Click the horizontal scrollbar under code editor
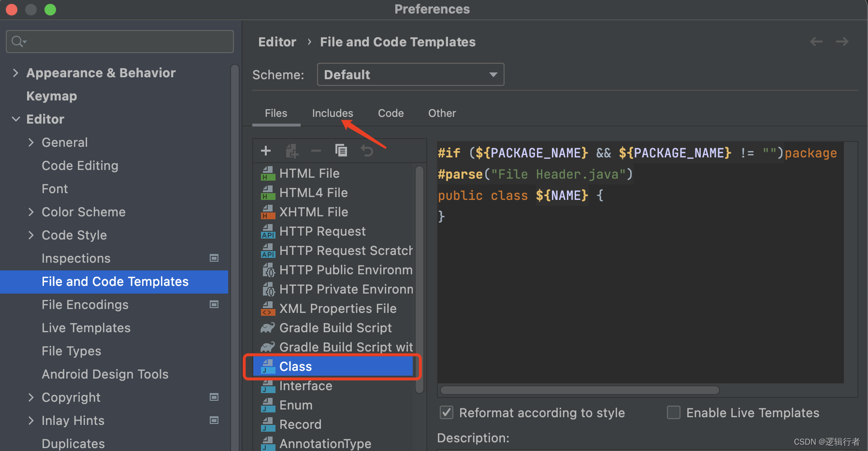Image resolution: width=868 pixels, height=451 pixels. (x=580, y=390)
